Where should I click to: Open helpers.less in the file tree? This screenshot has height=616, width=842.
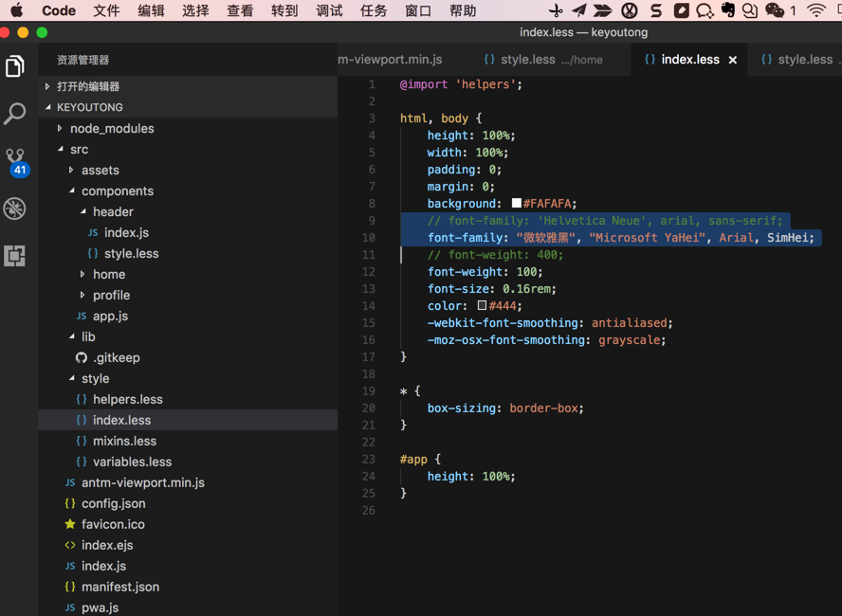pyautogui.click(x=127, y=399)
